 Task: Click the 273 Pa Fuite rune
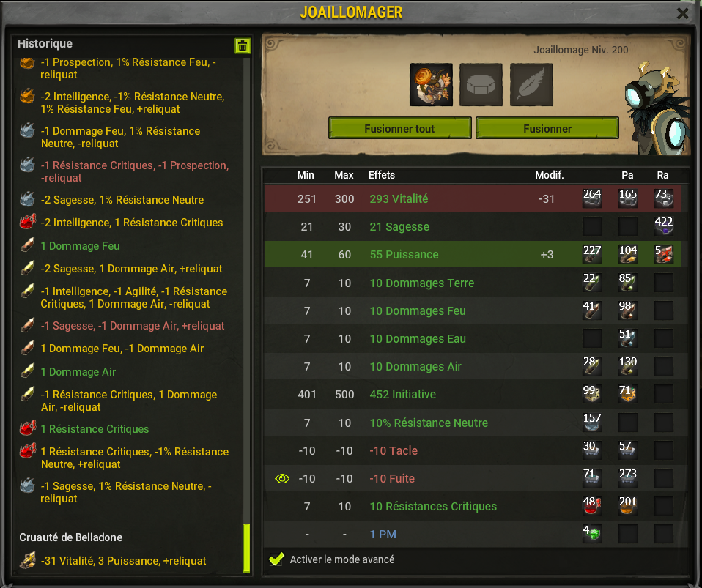tap(628, 478)
